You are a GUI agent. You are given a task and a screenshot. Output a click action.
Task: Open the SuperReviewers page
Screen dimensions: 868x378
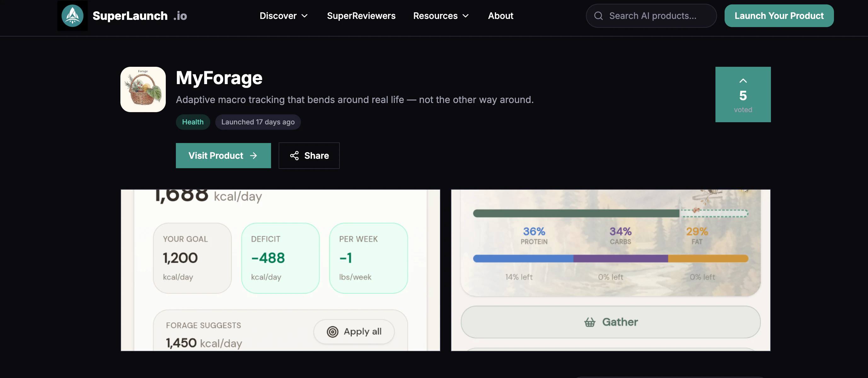pyautogui.click(x=361, y=16)
